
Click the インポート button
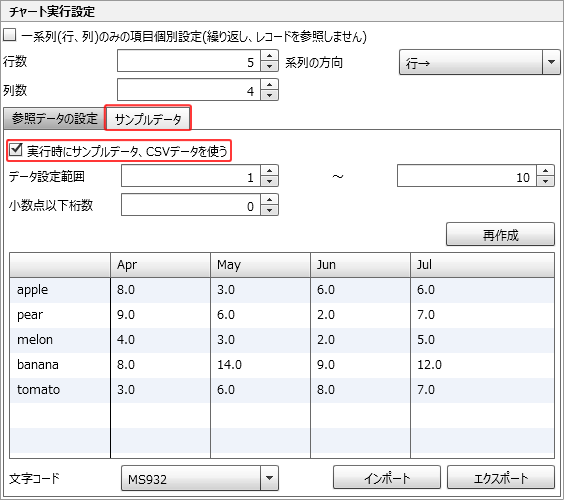(x=387, y=477)
